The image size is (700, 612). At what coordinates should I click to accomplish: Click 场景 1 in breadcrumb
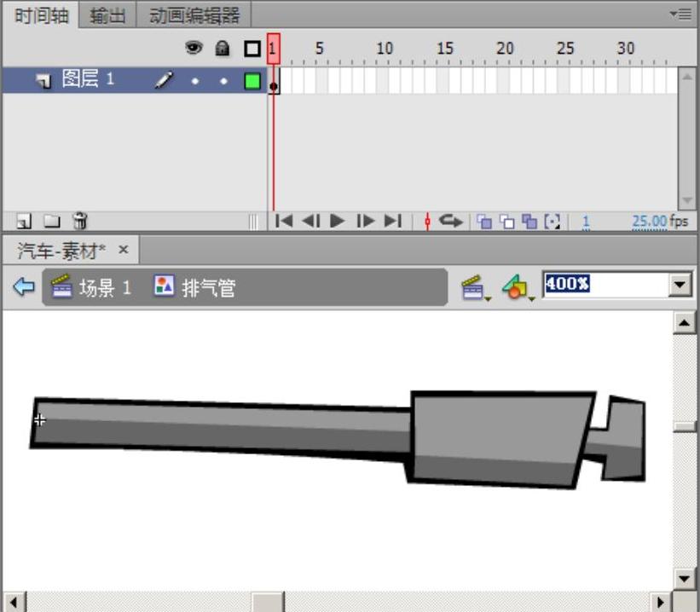[x=92, y=288]
